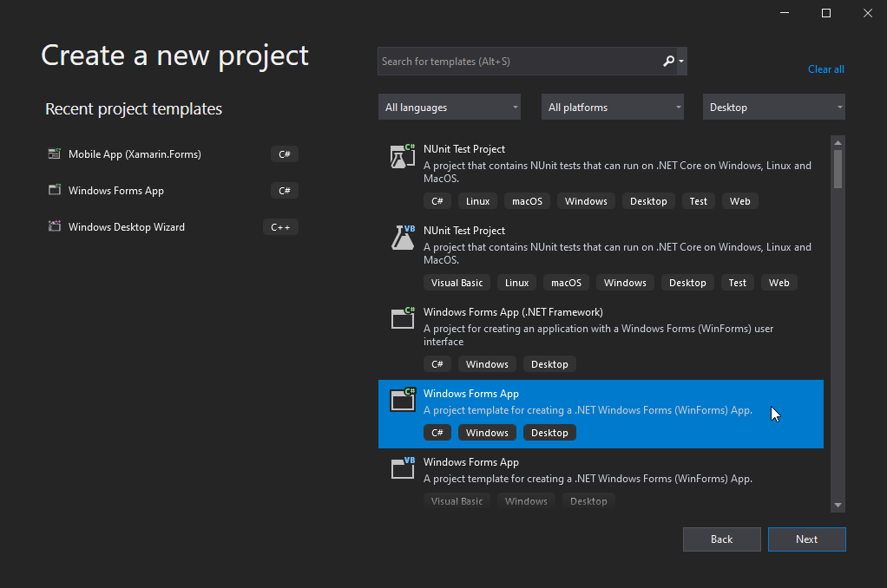This screenshot has height=588, width=887.
Task: Click the C# NUnit Test Project icon
Action: 403,156
